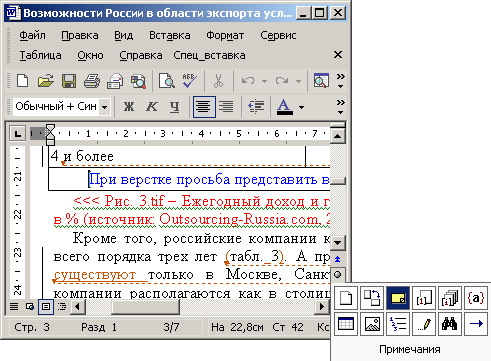Expand the undo history dropdown arrow
The image size is (491, 361).
pos(264,81)
